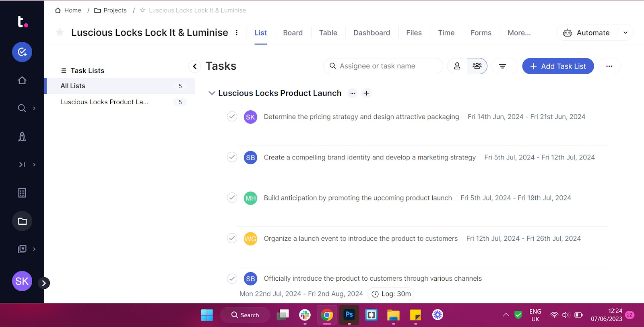
Task: Show tasks for all people icon
Action: point(477,66)
